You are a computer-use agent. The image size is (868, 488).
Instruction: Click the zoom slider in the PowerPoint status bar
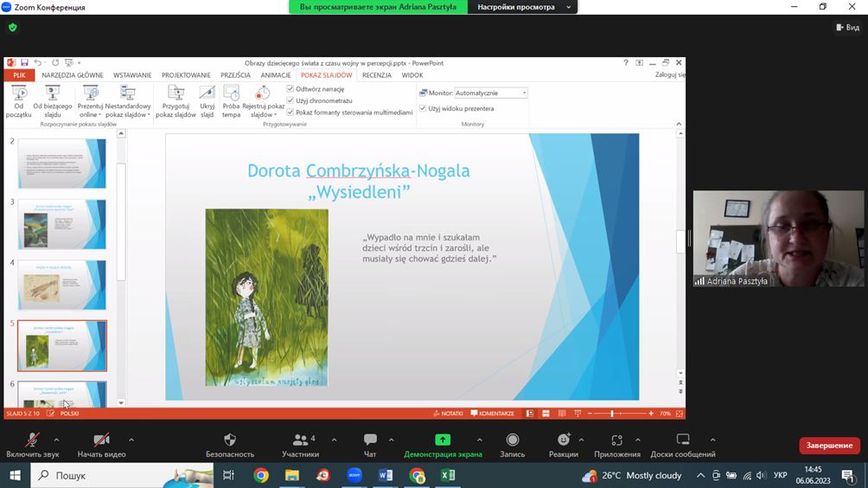point(620,414)
